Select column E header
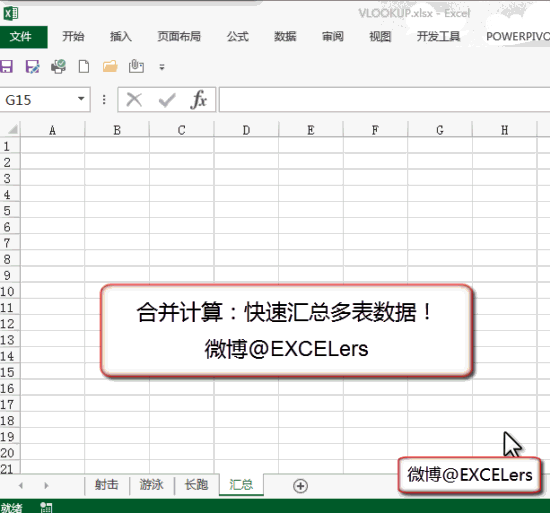550x513 pixels. point(311,130)
